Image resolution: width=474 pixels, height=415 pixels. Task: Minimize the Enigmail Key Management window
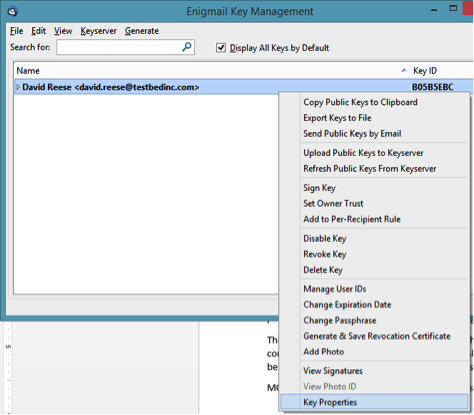[x=434, y=10]
